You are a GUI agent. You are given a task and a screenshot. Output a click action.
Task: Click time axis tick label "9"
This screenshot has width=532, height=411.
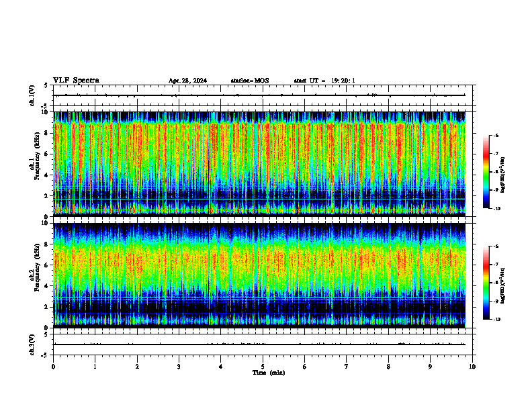[x=430, y=367]
